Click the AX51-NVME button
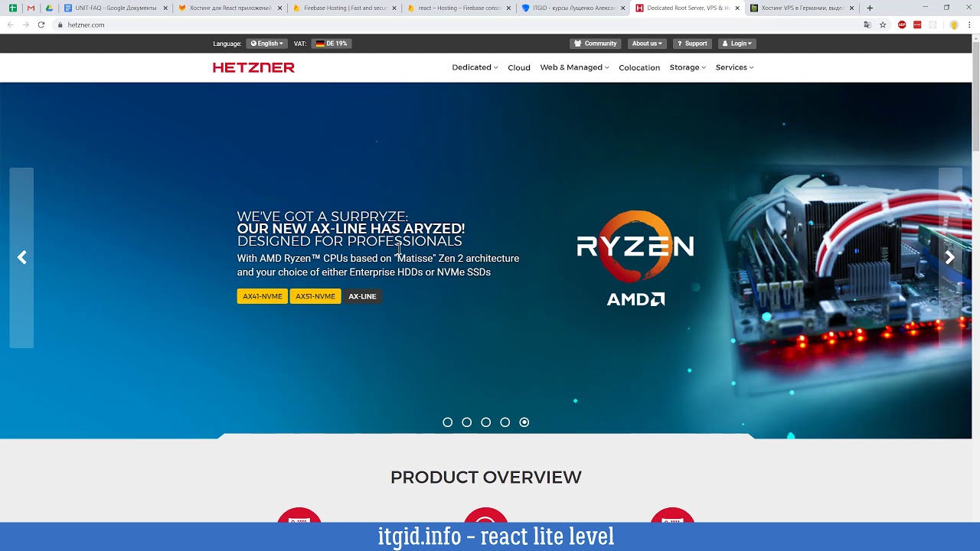 [315, 296]
